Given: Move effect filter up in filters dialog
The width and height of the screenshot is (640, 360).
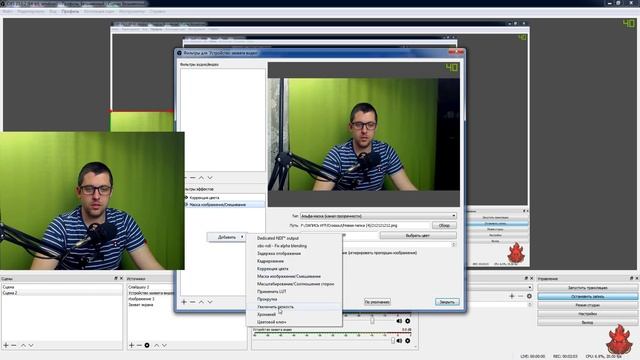Looking at the screenshot, I should point(201,302).
